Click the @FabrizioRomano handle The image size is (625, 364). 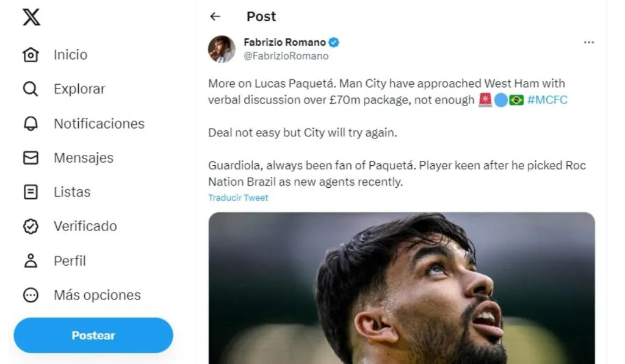(x=286, y=56)
